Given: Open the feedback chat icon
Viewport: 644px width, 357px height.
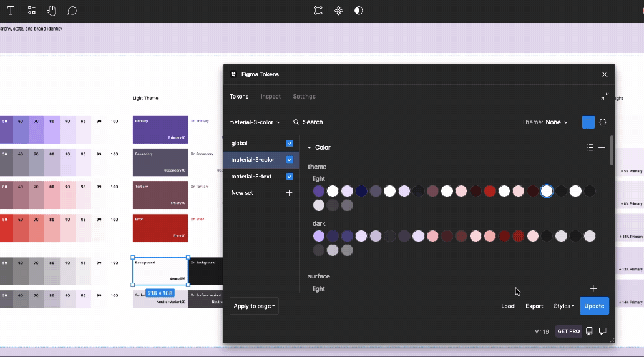Looking at the screenshot, I should [x=603, y=331].
